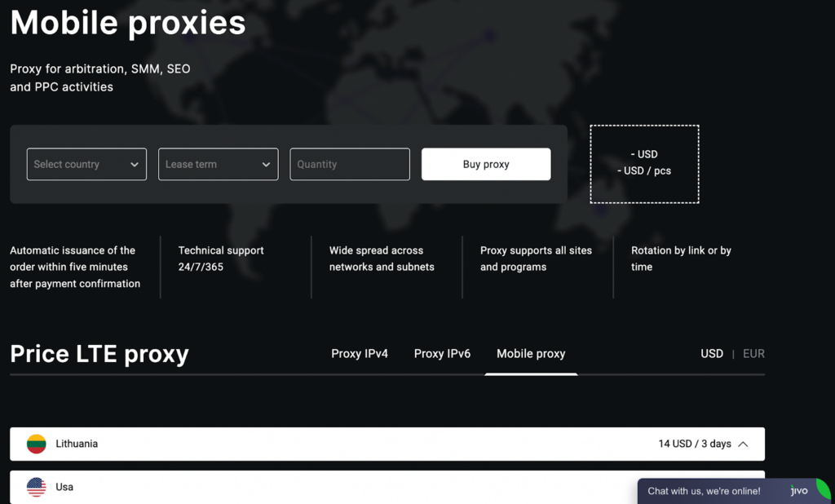Open the Select country dropdown
Screen dimensions: 835x504
coord(86,164)
